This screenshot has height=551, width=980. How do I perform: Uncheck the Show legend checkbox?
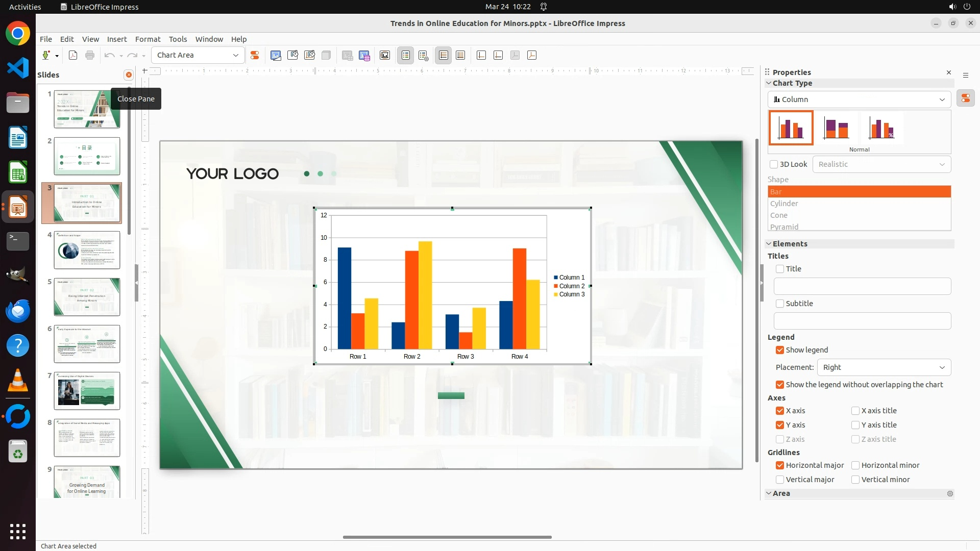(780, 350)
